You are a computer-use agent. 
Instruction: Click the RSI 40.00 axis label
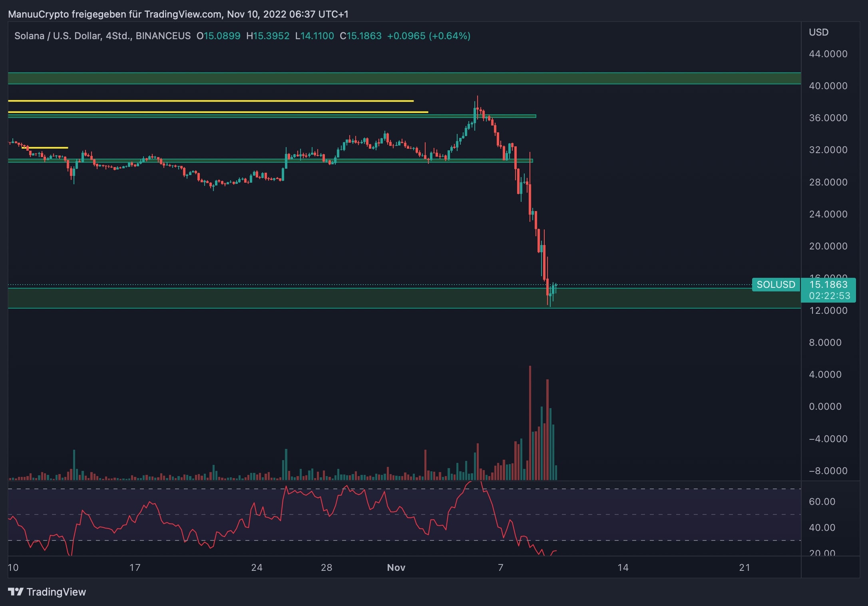[x=822, y=528]
